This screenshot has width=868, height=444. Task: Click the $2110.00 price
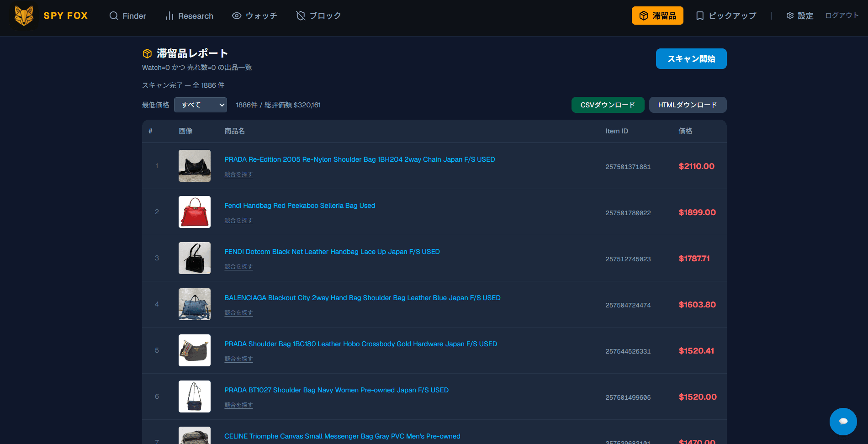(x=696, y=166)
